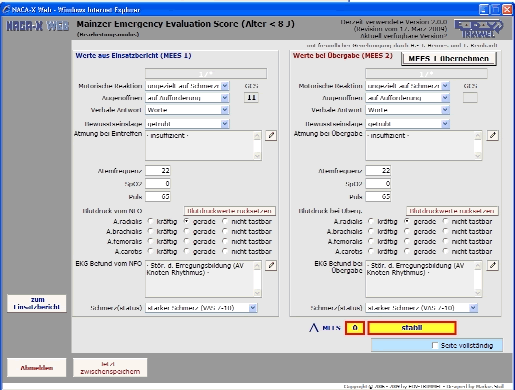Image resolution: width=515 pixels, height=390 pixels.
Task: Select MEES 1 A.radialis kräftig radio
Action: pos(151,221)
